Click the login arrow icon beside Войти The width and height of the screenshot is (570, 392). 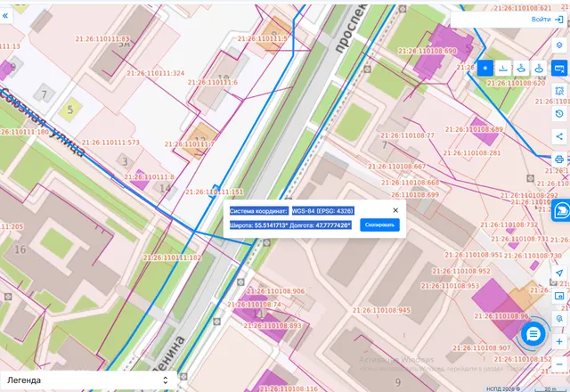(558, 20)
